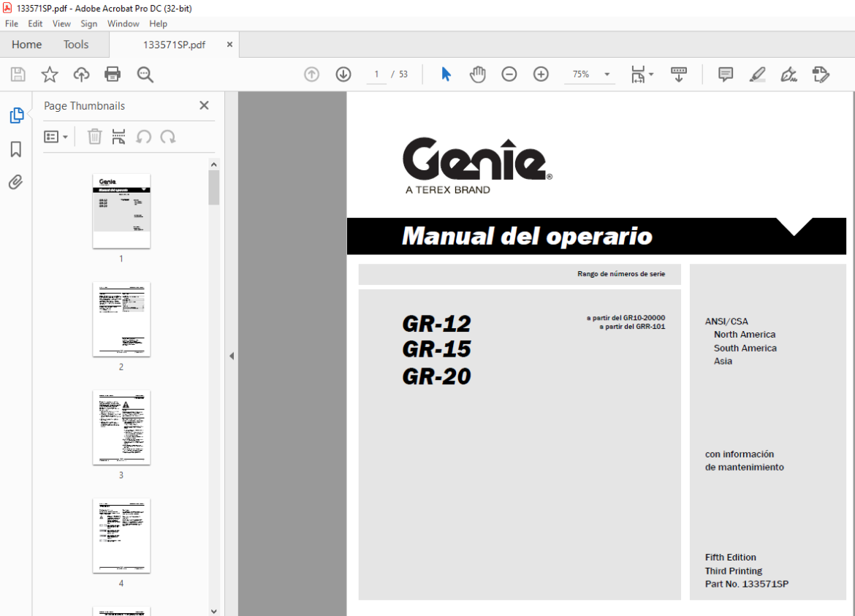Click the 'GR-12' model text
The image size is (855, 616).
tap(436, 323)
